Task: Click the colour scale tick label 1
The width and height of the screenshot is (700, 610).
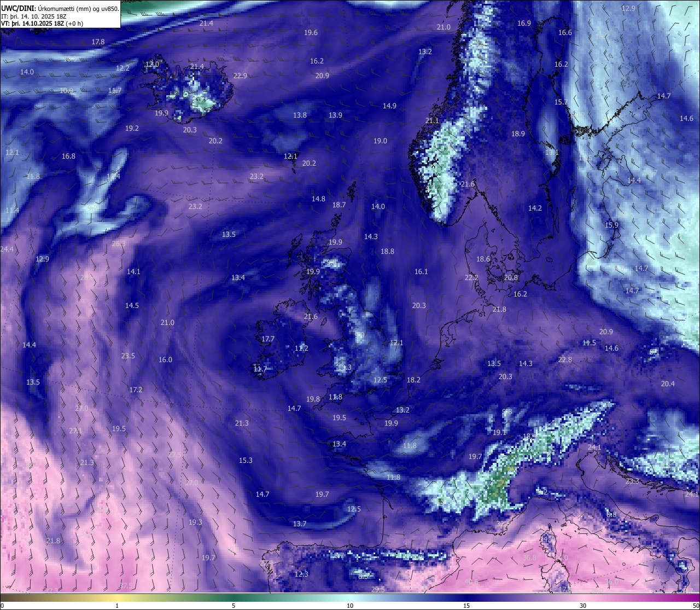Action: tap(117, 606)
